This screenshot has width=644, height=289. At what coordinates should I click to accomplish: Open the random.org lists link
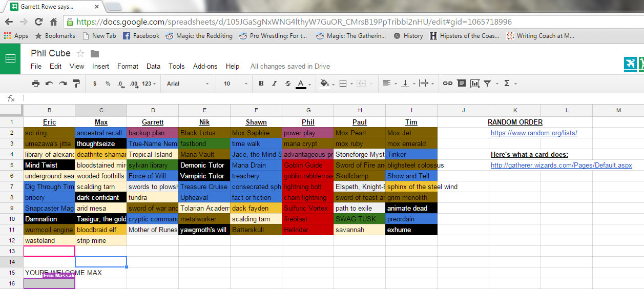534,133
